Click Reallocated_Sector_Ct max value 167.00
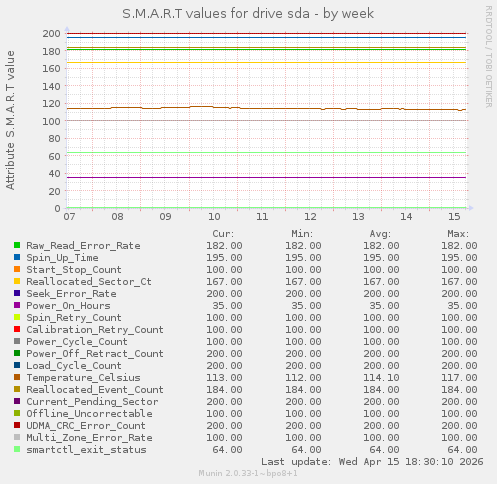This screenshot has width=497, height=484. tap(459, 282)
